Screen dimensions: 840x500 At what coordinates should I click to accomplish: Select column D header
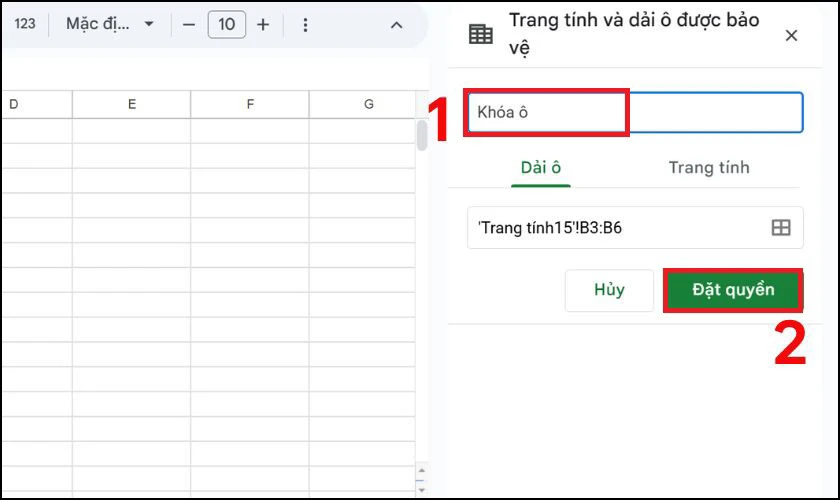(x=36, y=105)
